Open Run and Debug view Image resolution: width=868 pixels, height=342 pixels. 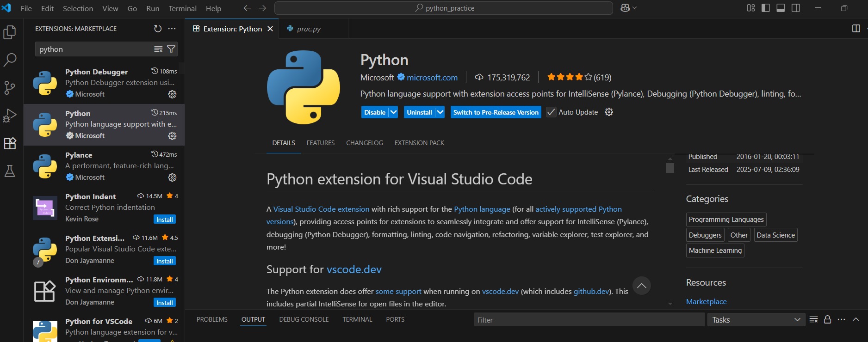point(10,116)
